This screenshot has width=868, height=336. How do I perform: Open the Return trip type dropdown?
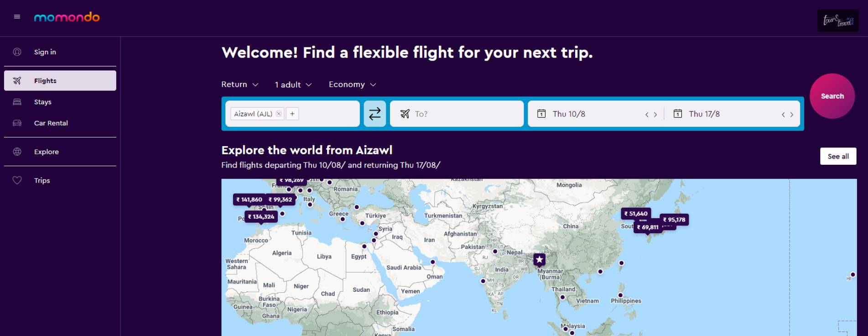tap(239, 84)
